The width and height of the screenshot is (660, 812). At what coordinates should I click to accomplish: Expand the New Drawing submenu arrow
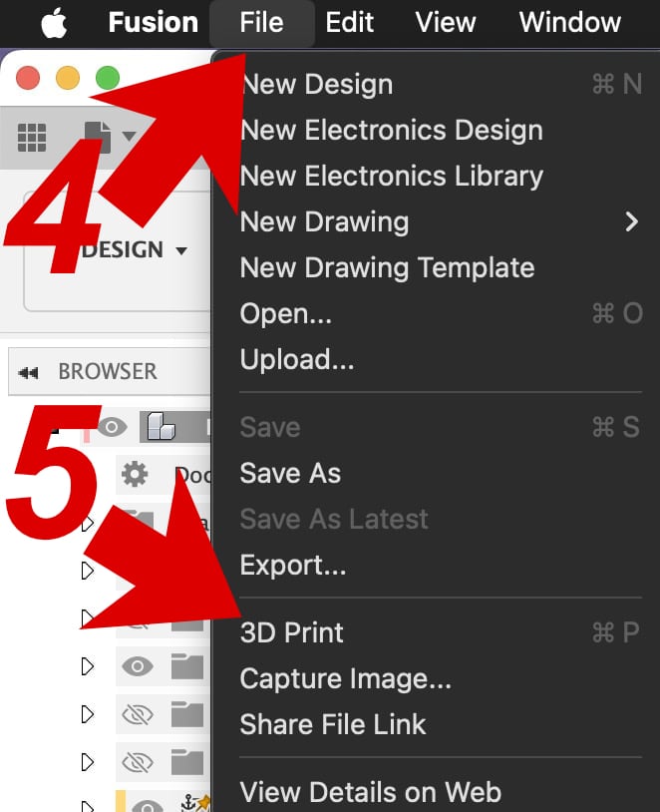tap(631, 221)
